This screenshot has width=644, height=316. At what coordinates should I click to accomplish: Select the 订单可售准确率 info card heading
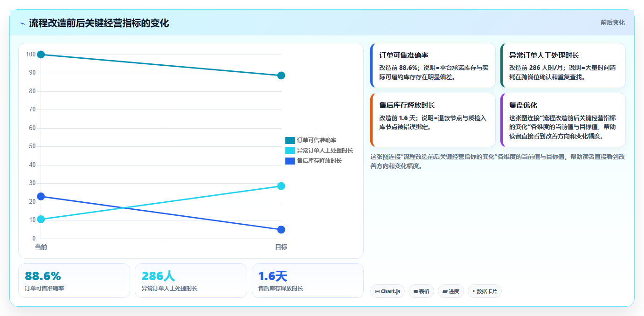(x=404, y=55)
